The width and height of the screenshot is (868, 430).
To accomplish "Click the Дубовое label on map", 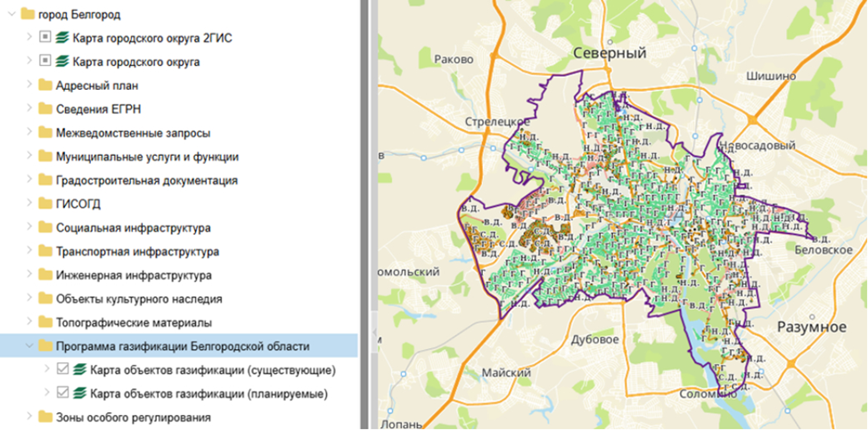I will click(595, 339).
